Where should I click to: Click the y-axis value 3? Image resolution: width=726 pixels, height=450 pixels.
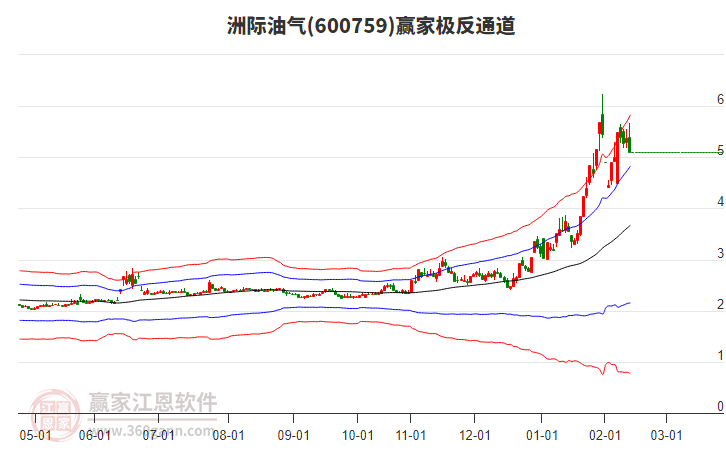coord(720,253)
